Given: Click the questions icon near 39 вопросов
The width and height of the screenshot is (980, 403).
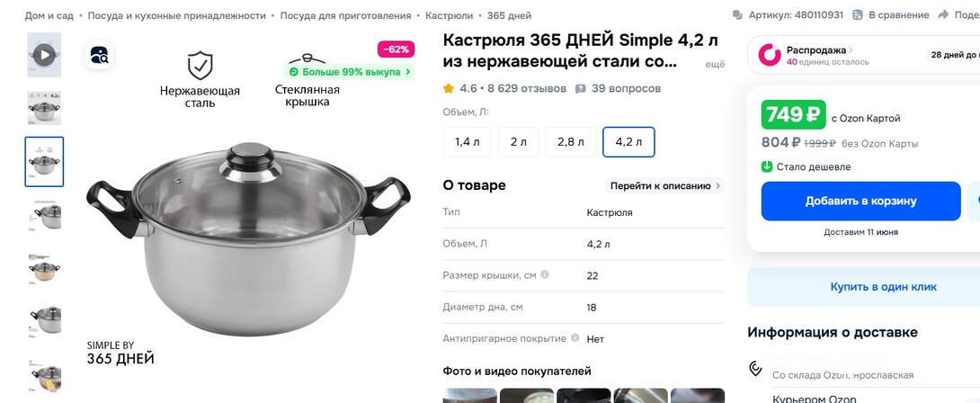Looking at the screenshot, I should coord(581,89).
